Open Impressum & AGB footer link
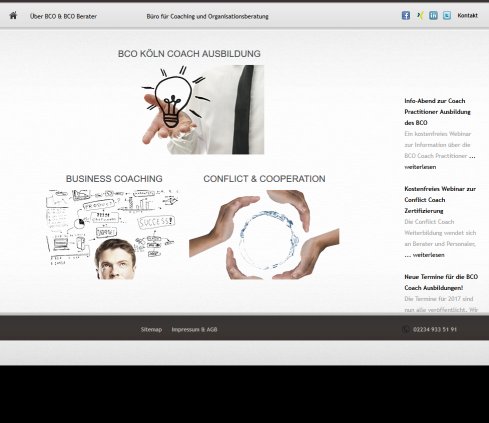This screenshot has height=423, width=489. click(x=194, y=329)
